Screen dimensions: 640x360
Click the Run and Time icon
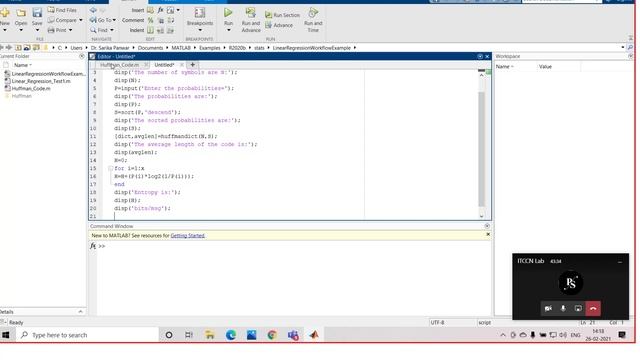[313, 13]
